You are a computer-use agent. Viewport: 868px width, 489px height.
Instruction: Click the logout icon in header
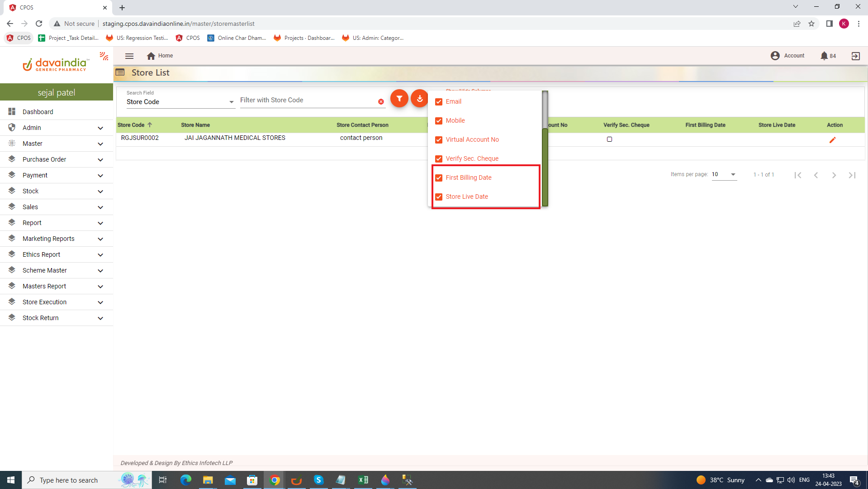855,56
